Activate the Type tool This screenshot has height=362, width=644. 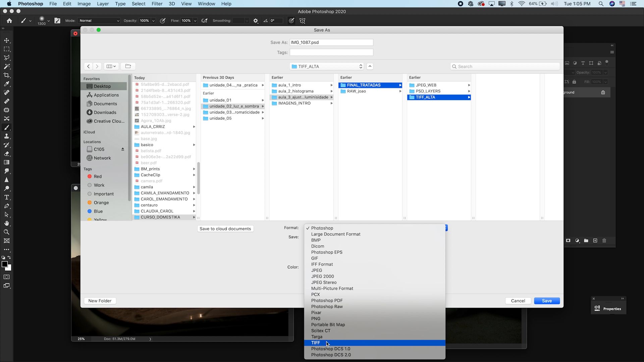click(7, 197)
